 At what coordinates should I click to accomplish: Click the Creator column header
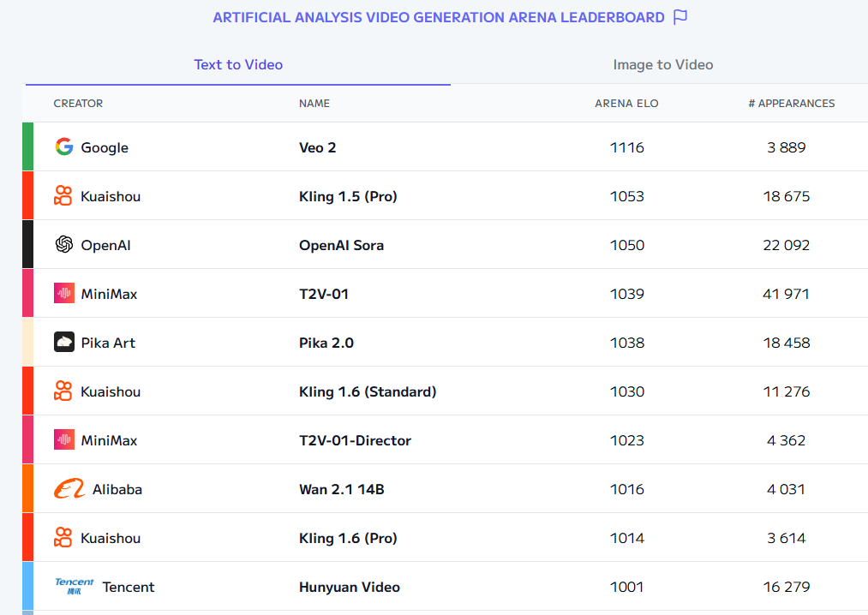(78, 104)
